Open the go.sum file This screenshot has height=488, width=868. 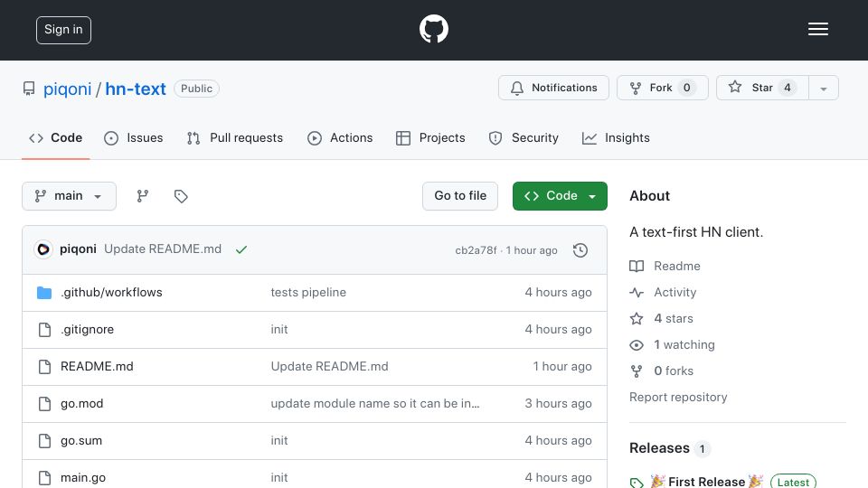[x=81, y=440]
